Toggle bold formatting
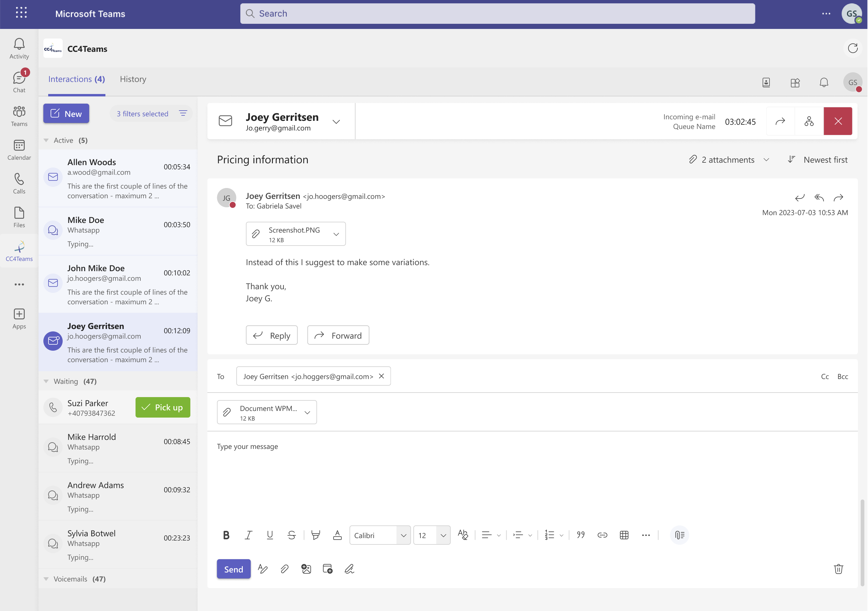This screenshot has height=611, width=868. [x=226, y=534]
